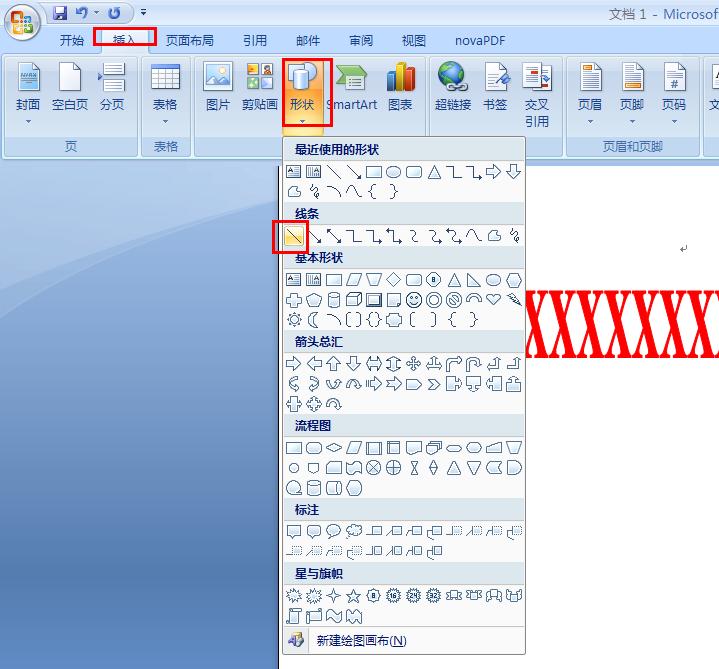Choose the cylinder (can) shape in 基本形状
This screenshot has height=669, width=719.
click(334, 300)
